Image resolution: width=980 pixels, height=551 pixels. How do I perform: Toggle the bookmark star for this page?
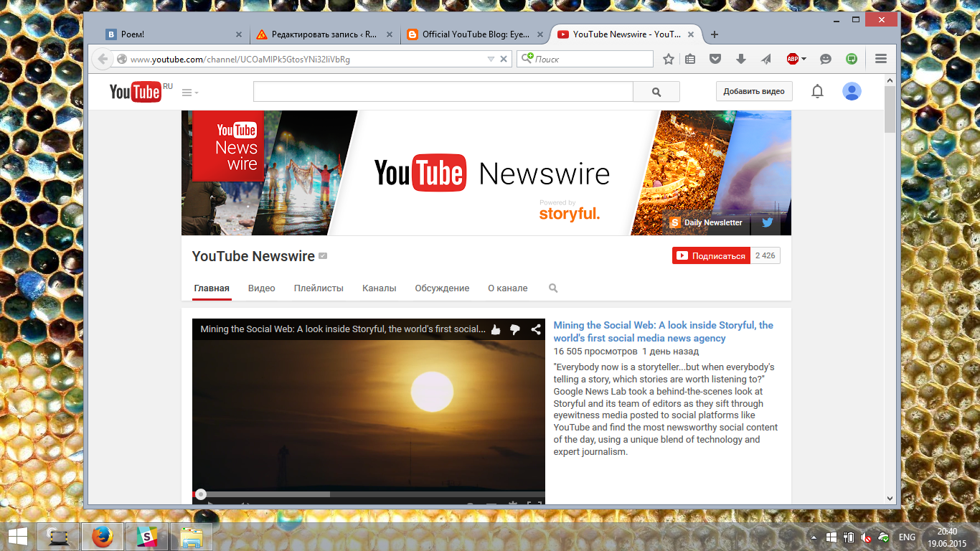pyautogui.click(x=669, y=58)
